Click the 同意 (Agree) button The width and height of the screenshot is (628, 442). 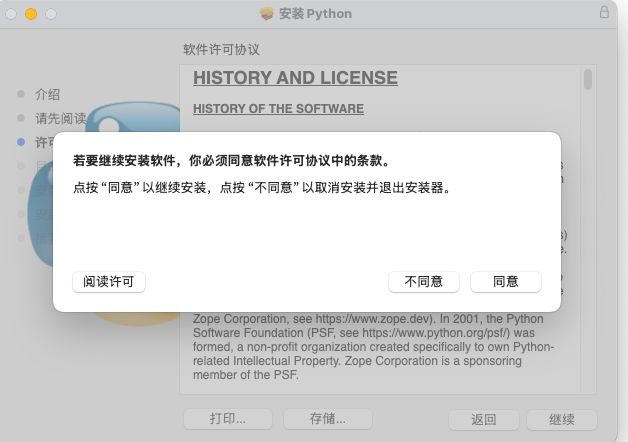click(x=505, y=282)
